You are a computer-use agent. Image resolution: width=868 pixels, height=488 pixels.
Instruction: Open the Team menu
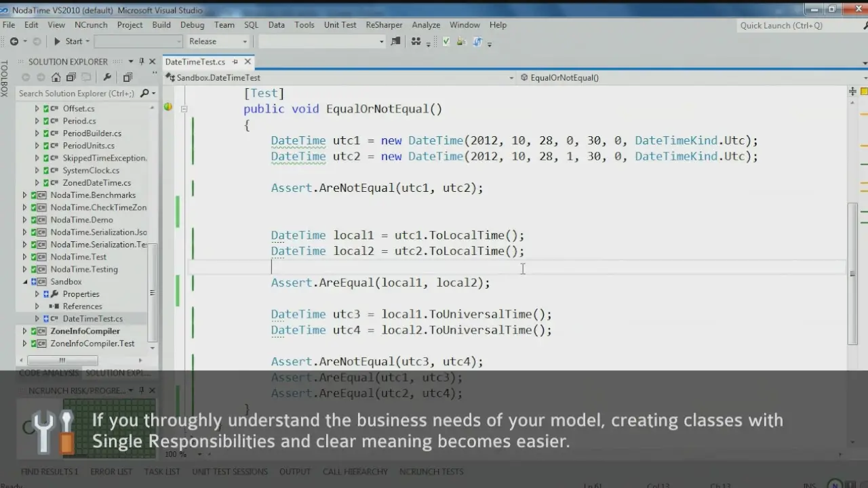point(224,25)
